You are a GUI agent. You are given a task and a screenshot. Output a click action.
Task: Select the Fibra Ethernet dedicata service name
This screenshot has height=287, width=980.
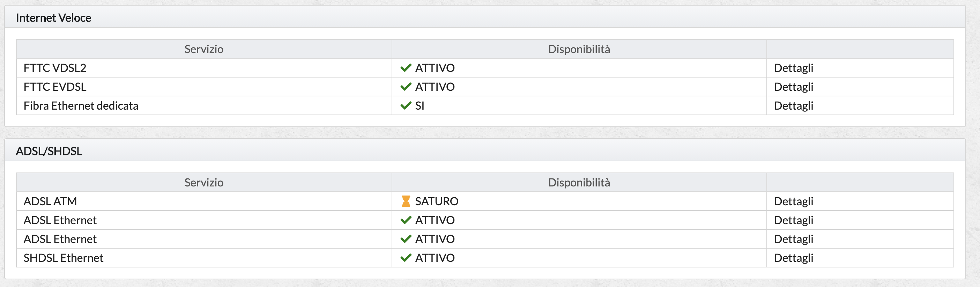tap(81, 105)
